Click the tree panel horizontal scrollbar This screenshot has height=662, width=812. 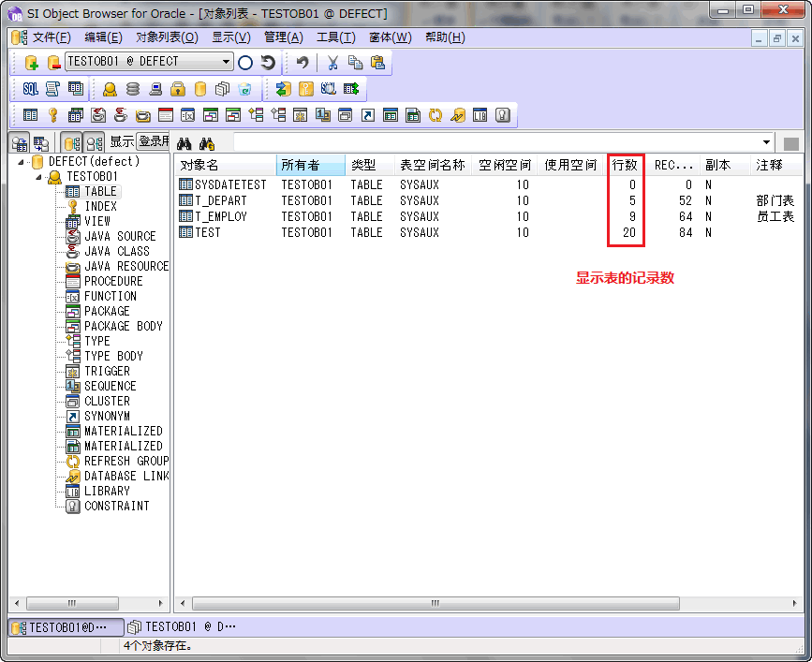pyautogui.click(x=72, y=603)
